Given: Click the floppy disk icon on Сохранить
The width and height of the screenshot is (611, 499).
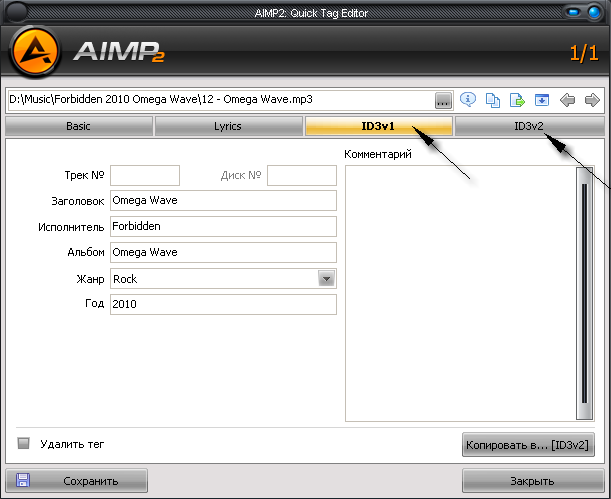Looking at the screenshot, I should pyautogui.click(x=23, y=480).
